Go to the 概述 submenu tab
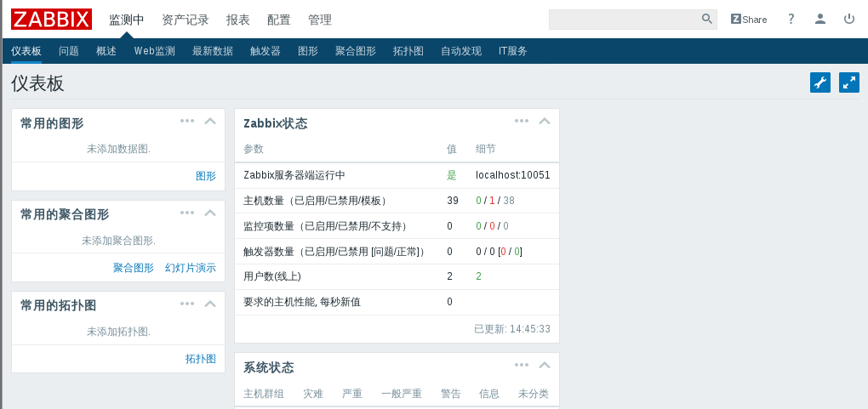The height and width of the screenshot is (409, 868). [x=106, y=51]
